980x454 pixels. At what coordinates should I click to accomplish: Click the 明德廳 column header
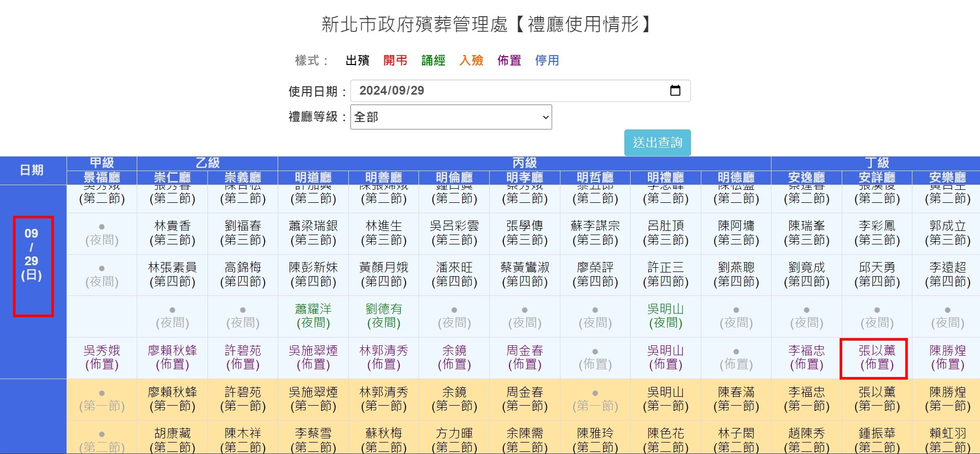click(736, 177)
